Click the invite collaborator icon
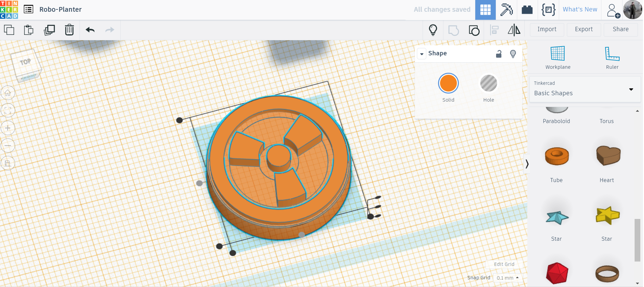This screenshot has width=644, height=287. [x=613, y=10]
